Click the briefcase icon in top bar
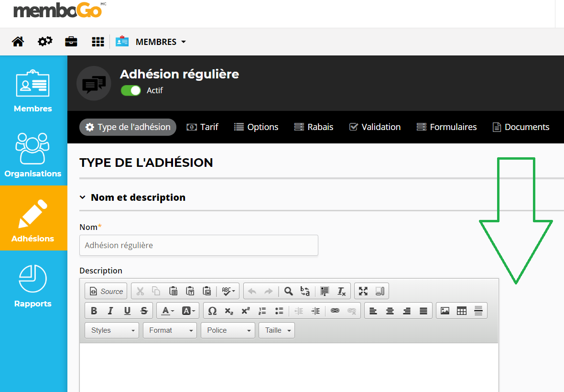This screenshot has width=564, height=392. point(71,42)
